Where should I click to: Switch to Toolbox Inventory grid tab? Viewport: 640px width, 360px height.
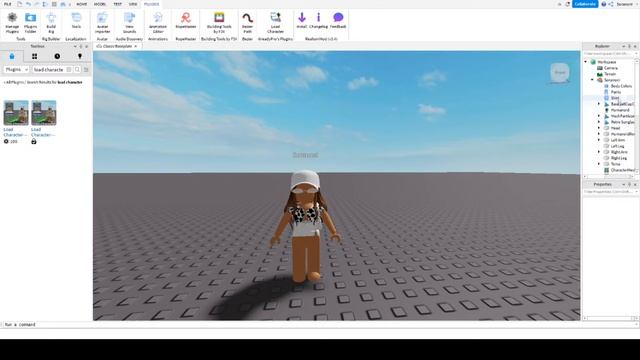point(34,56)
